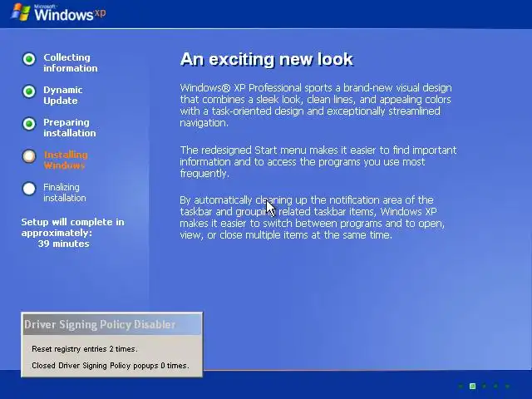Click the "Windows XP" wordmark text in header
This screenshot has width=532, height=399.
click(70, 14)
